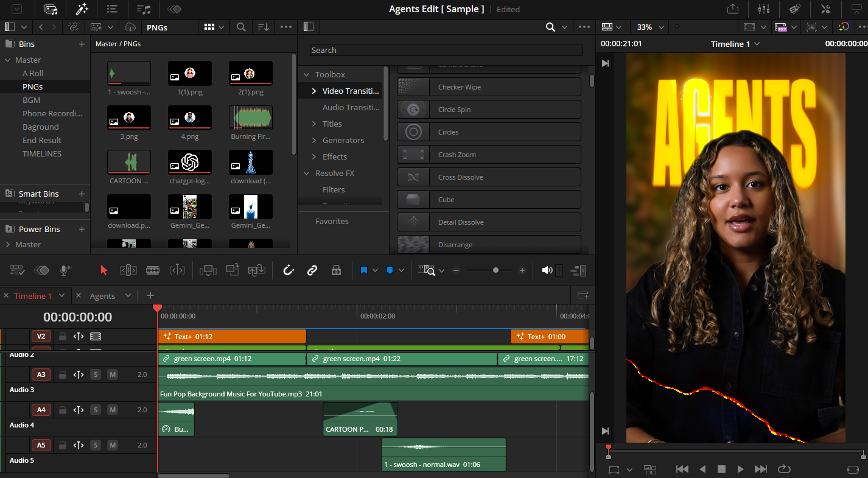Open the Mixer icon in top bar
868x478 pixels.
tap(763, 9)
